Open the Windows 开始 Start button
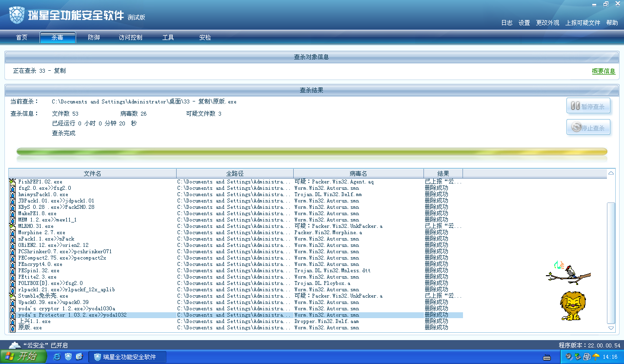 (23, 357)
